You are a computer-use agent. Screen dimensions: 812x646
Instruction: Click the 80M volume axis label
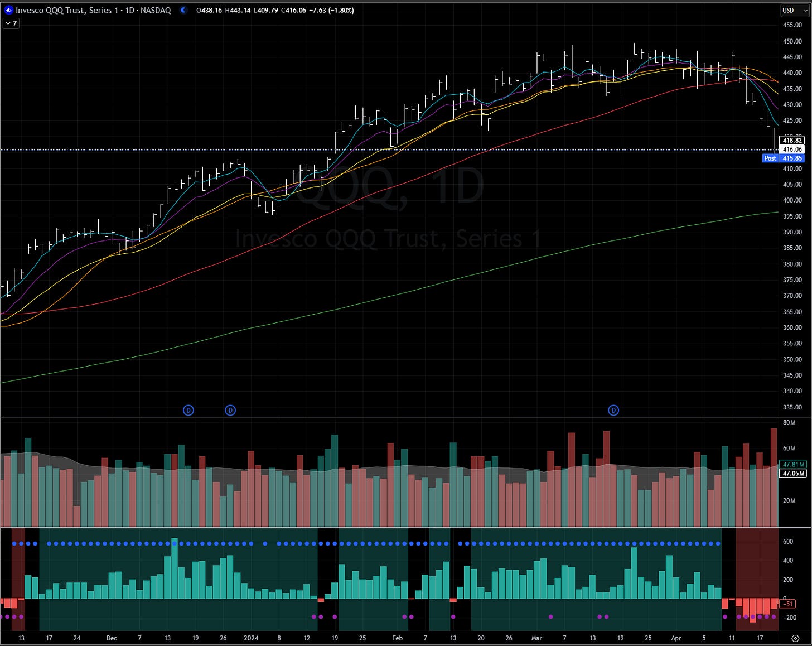(789, 423)
